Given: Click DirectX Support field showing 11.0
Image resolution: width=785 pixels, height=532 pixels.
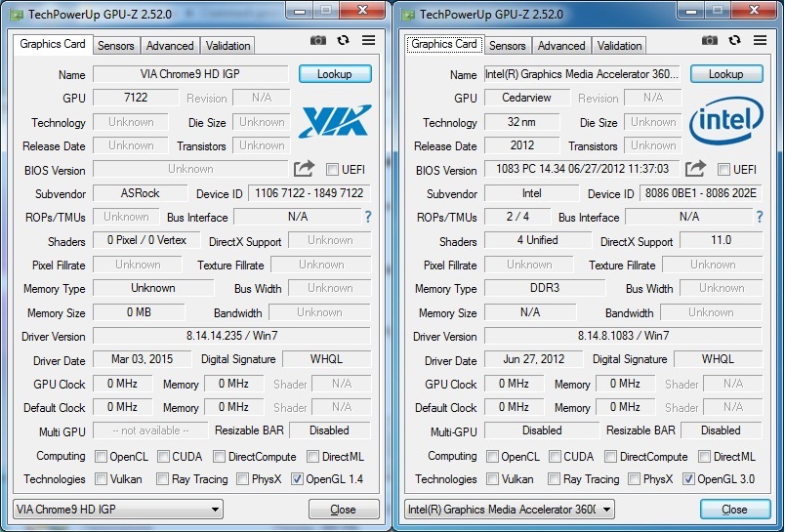Looking at the screenshot, I should click(x=721, y=240).
